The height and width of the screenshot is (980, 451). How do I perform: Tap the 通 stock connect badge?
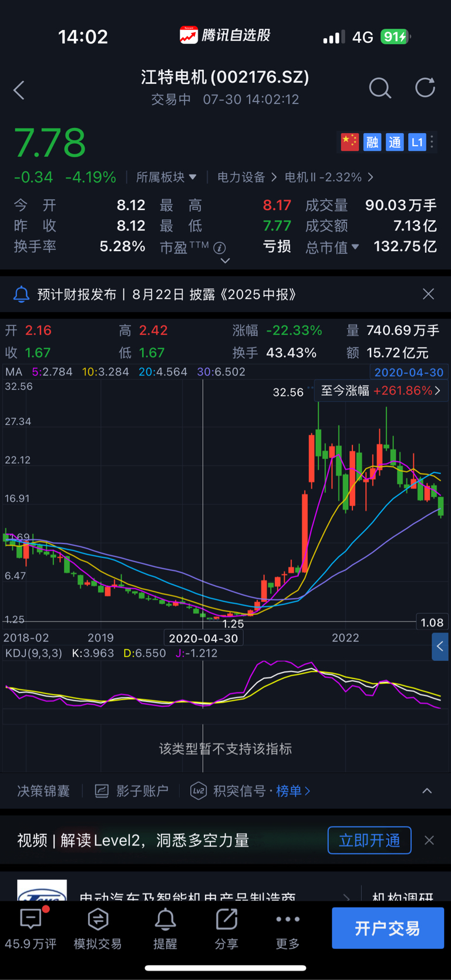click(395, 142)
